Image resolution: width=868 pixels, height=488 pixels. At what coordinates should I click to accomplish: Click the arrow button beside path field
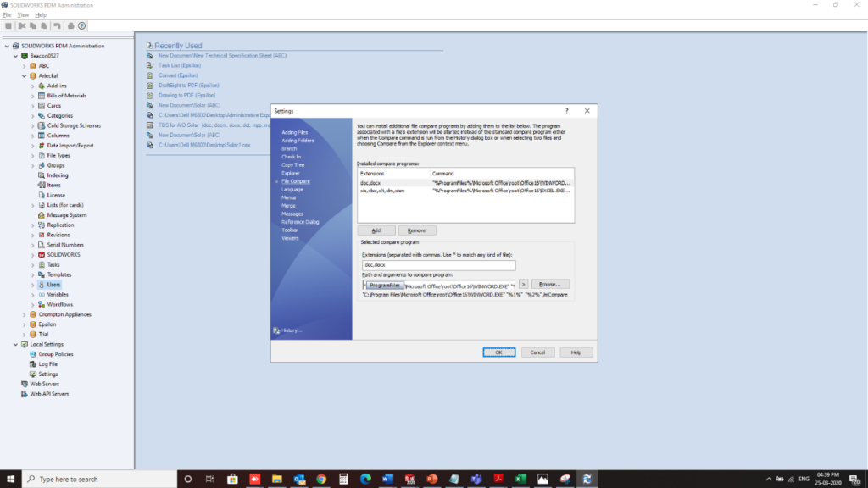pyautogui.click(x=523, y=285)
